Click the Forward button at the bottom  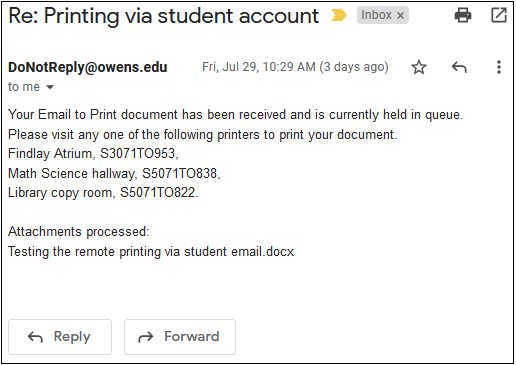(180, 337)
